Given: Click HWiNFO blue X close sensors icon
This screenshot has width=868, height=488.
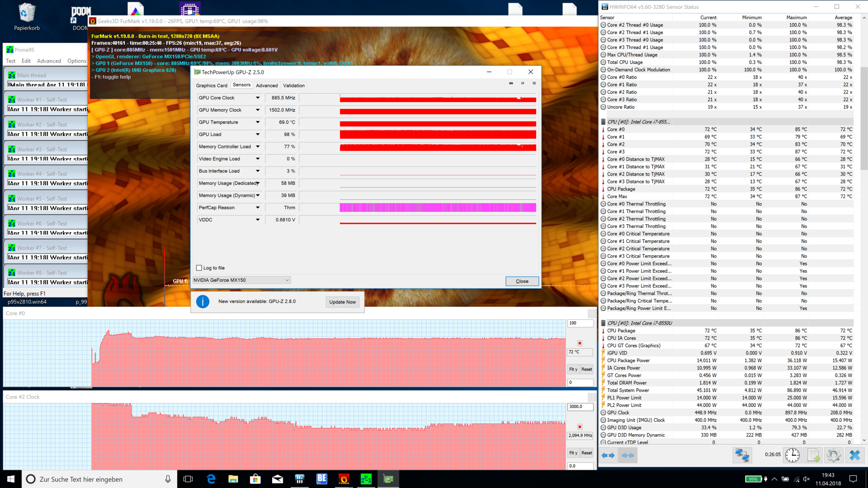Looking at the screenshot, I should pyautogui.click(x=854, y=455).
